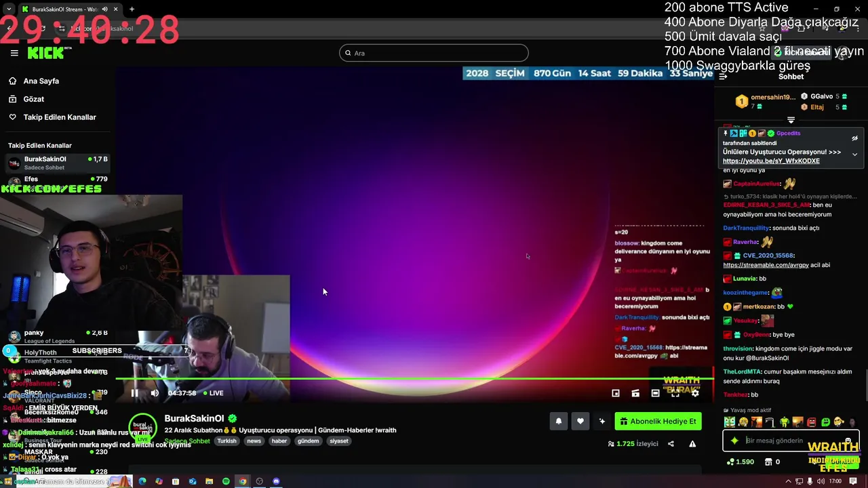This screenshot has width=868, height=488.
Task: Click the red angry quick emote
Action: [x=812, y=422]
